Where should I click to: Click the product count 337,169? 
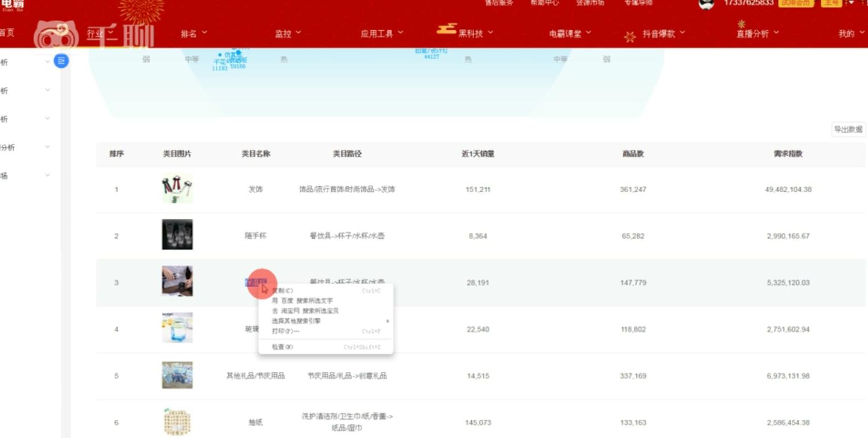pos(633,376)
